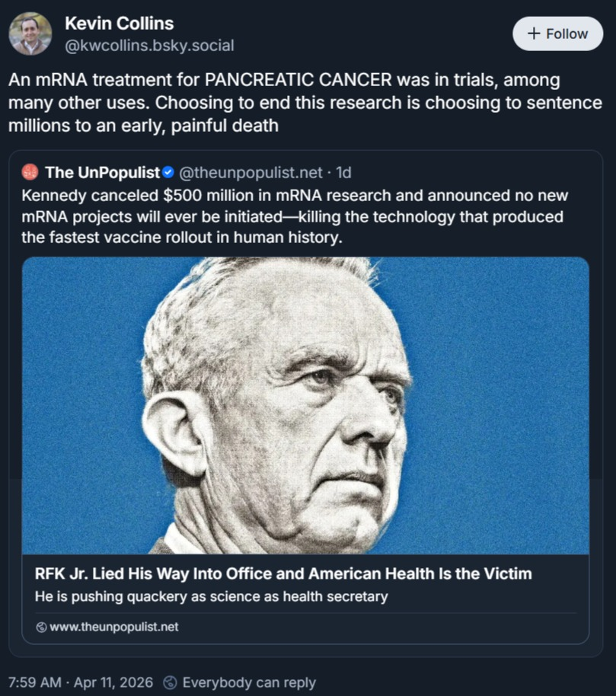Click Kevin Collins' profile avatar
Screen dimensions: 616x696
(x=30, y=34)
